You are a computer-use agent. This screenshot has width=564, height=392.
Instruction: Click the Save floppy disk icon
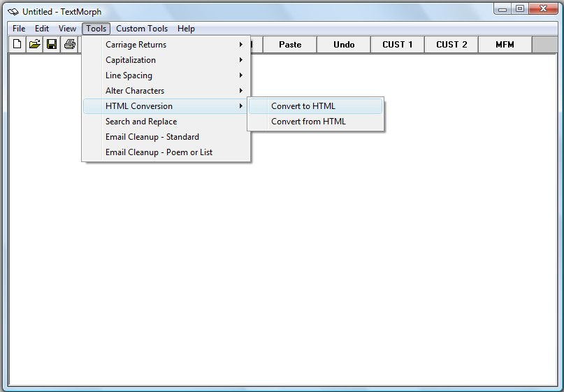coord(52,44)
